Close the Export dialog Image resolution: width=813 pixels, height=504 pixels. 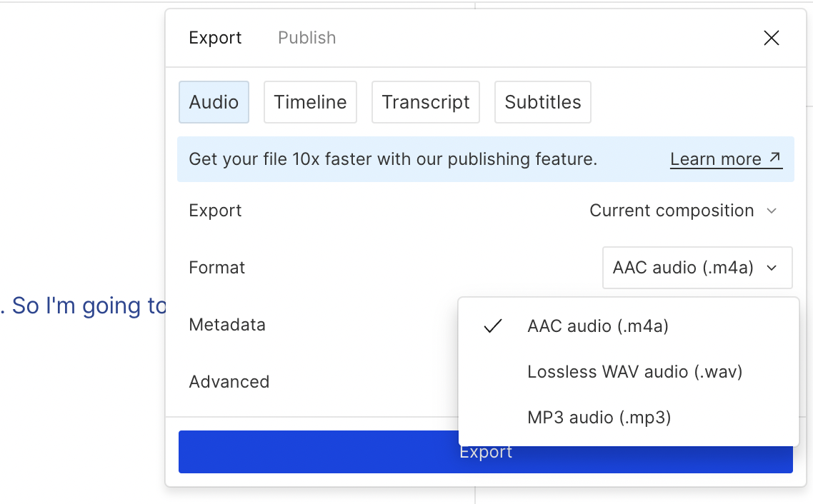pos(772,38)
